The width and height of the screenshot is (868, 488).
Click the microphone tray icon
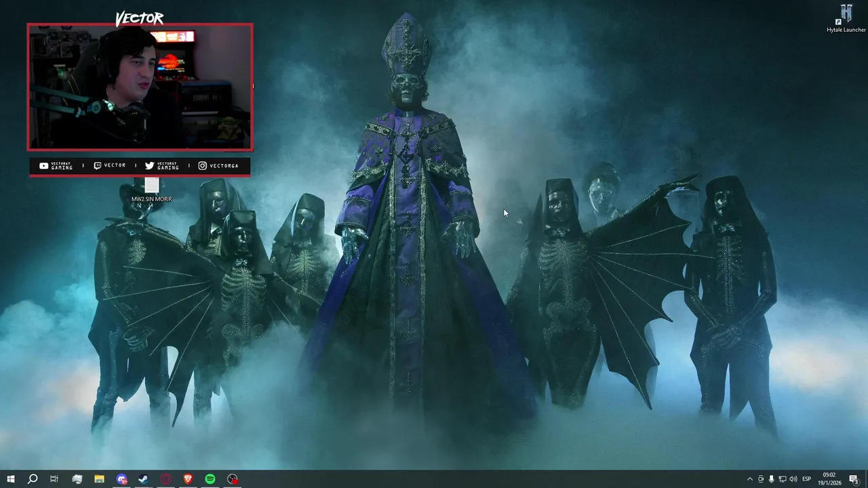click(772, 479)
